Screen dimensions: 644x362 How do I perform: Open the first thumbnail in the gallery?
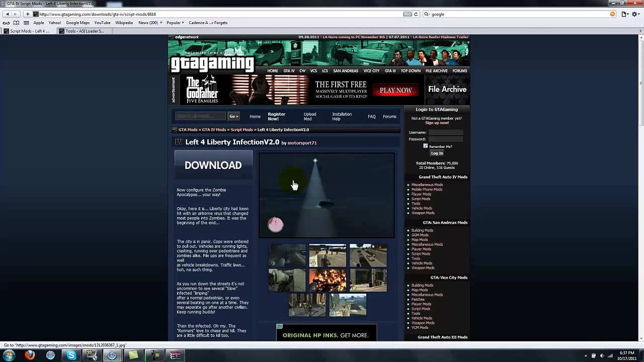coord(287,255)
